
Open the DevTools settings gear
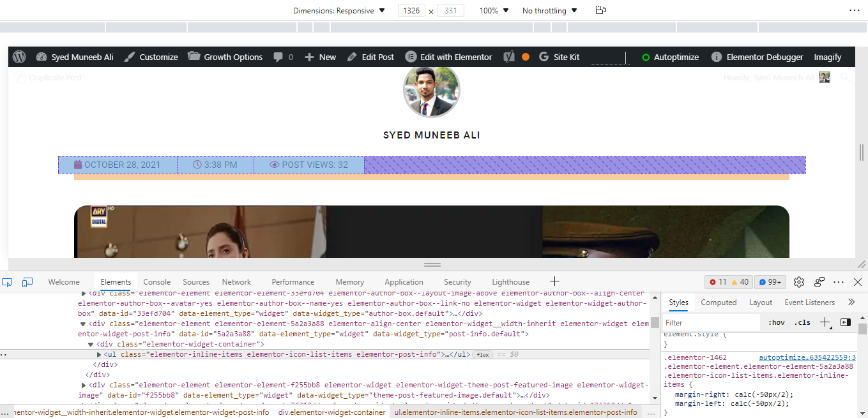[x=798, y=281]
